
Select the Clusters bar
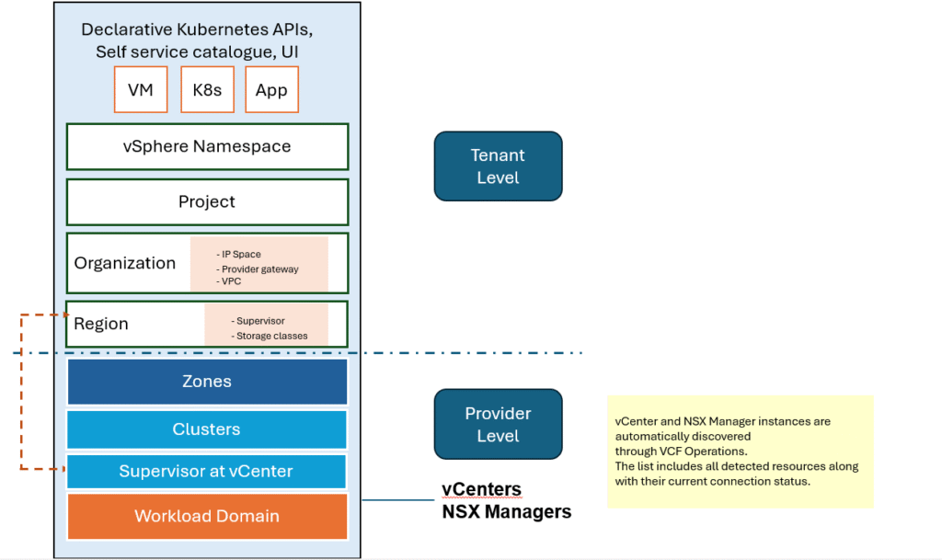point(207,429)
